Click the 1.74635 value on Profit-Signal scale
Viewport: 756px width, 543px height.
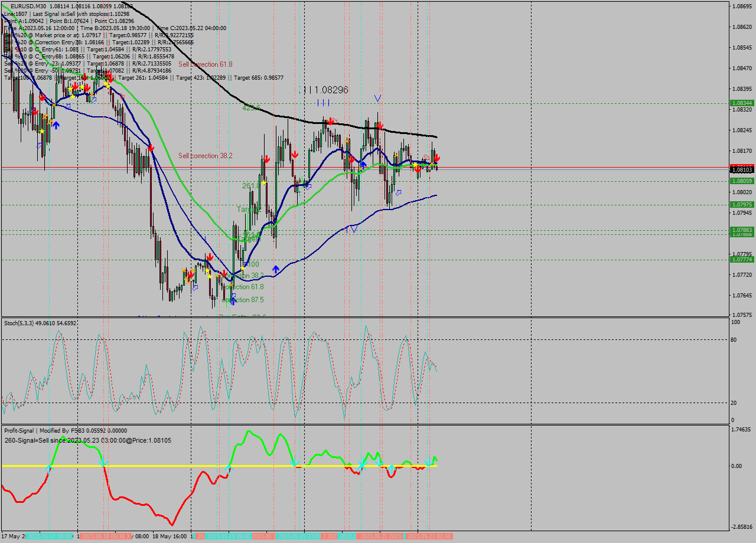tap(742, 429)
